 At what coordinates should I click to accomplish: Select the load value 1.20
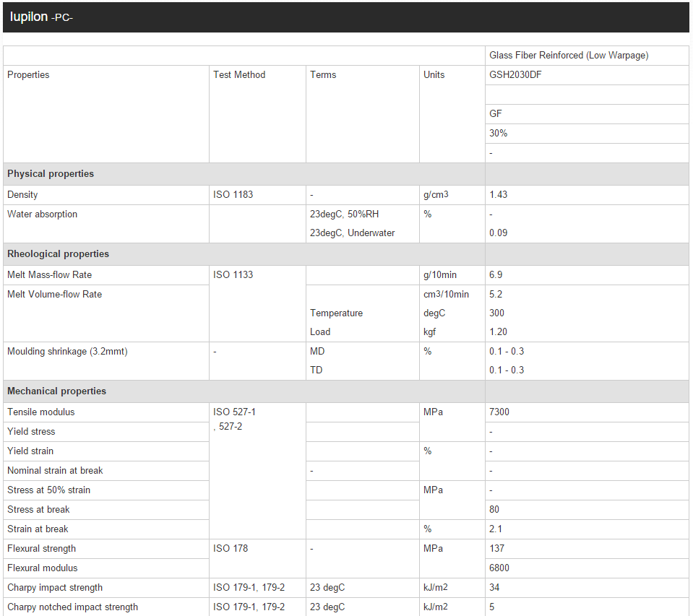(x=498, y=331)
